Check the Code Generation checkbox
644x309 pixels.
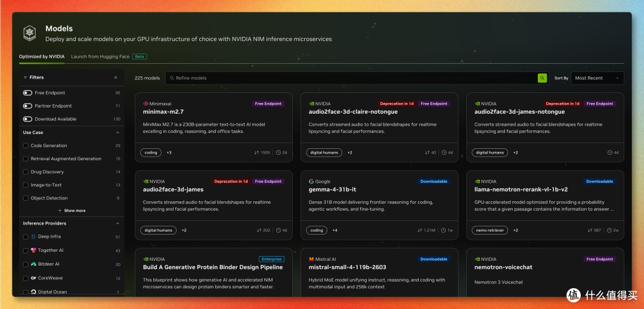[26, 145]
